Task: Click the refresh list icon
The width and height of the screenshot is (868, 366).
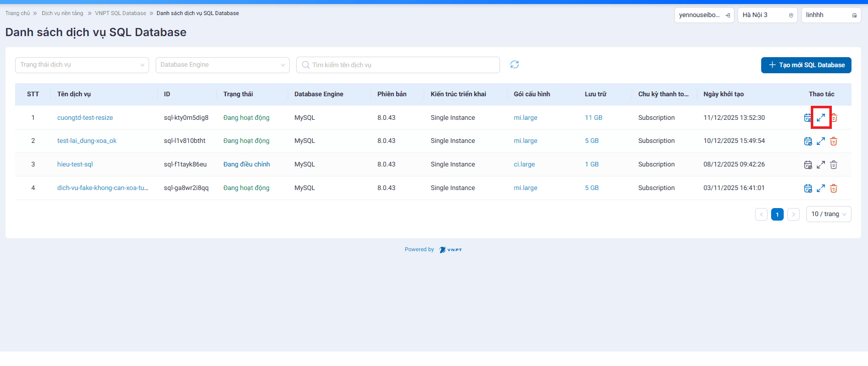Action: coord(515,65)
